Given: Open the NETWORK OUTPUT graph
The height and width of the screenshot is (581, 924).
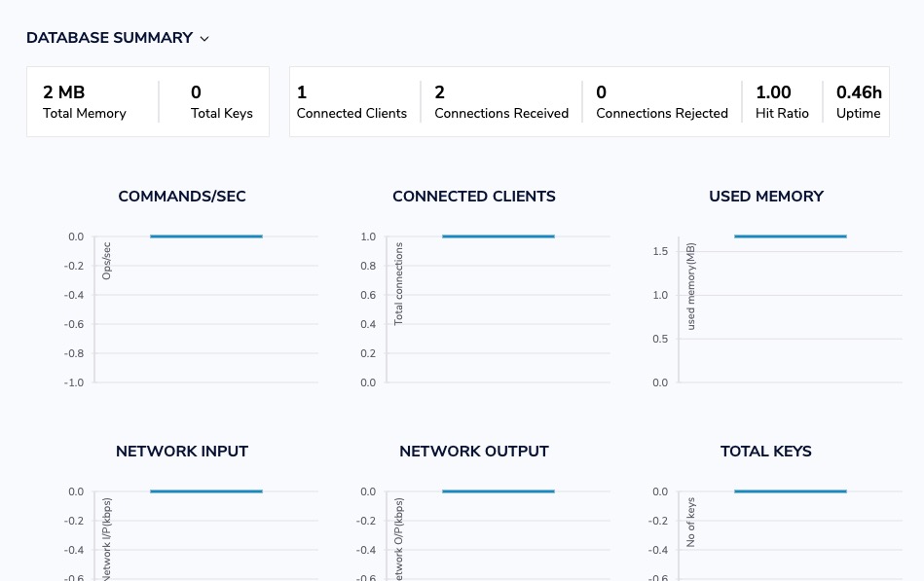Looking at the screenshot, I should pos(473,452).
